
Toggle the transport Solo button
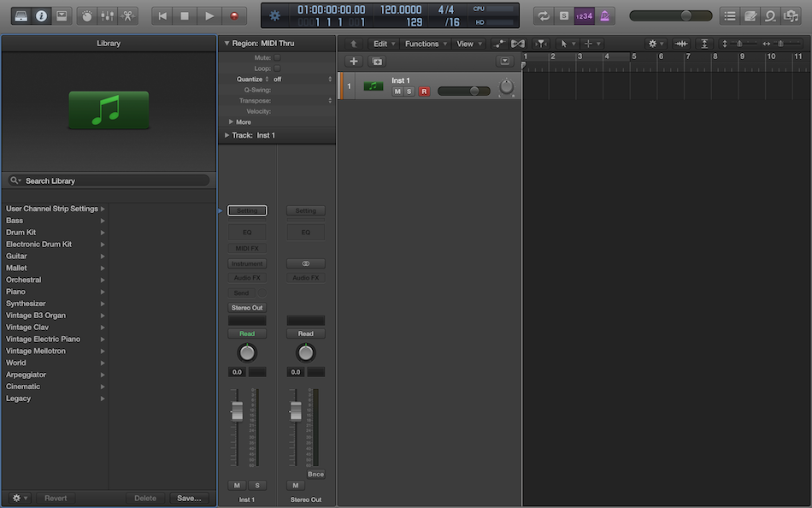(564, 16)
